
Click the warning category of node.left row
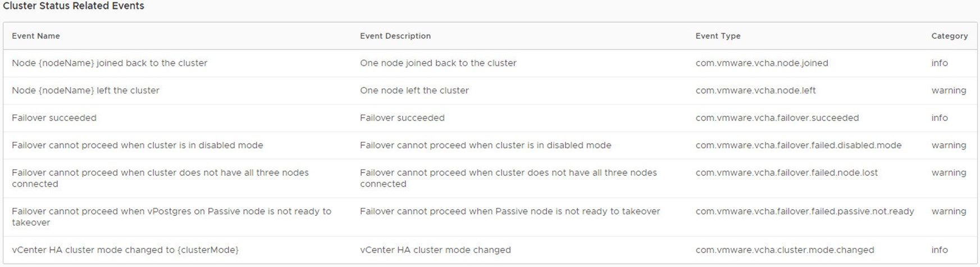pos(949,90)
